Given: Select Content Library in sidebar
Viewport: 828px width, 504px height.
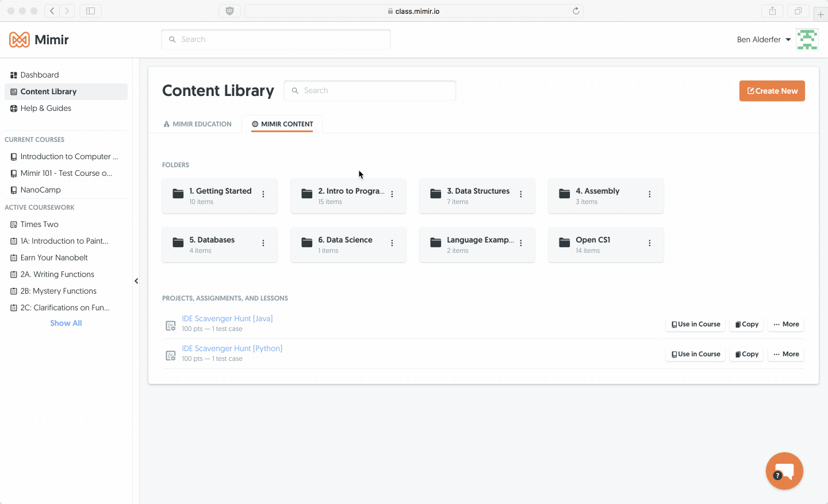Looking at the screenshot, I should 66,91.
